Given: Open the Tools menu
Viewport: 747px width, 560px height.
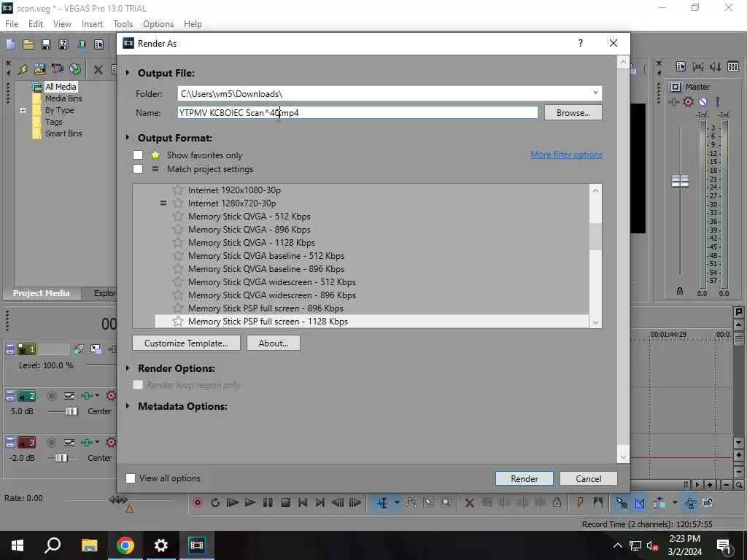Looking at the screenshot, I should point(123,24).
